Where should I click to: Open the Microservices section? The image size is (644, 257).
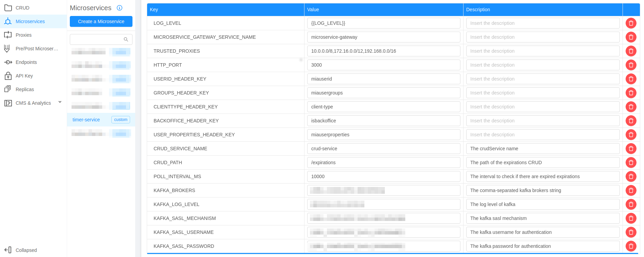pos(33,21)
